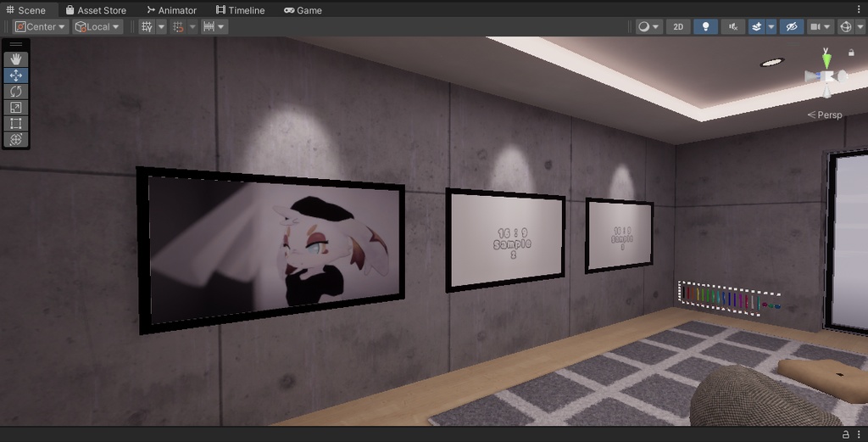Toggle the gizmo rotation lock
The height and width of the screenshot is (442, 868).
click(x=851, y=53)
